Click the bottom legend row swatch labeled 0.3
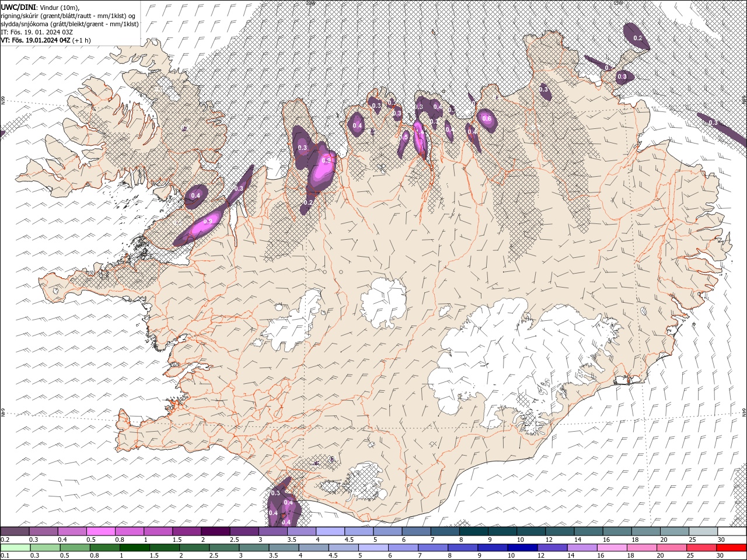The image size is (747, 560). [46, 548]
